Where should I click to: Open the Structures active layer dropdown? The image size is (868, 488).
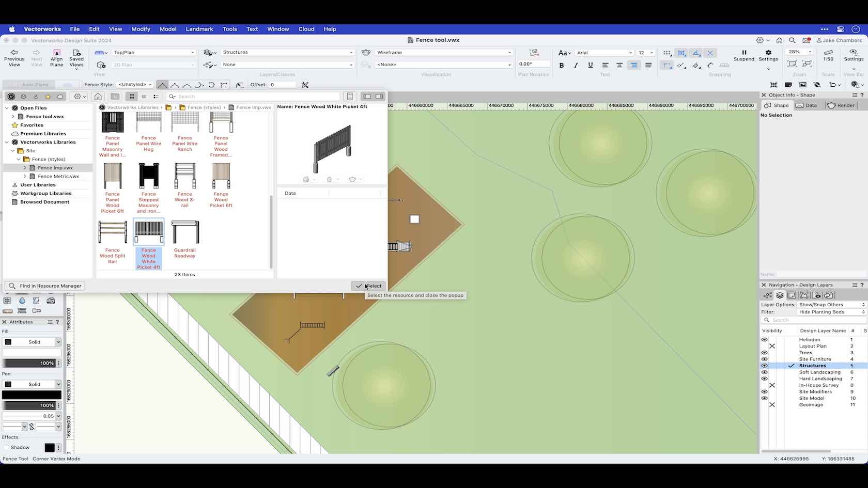[287, 52]
